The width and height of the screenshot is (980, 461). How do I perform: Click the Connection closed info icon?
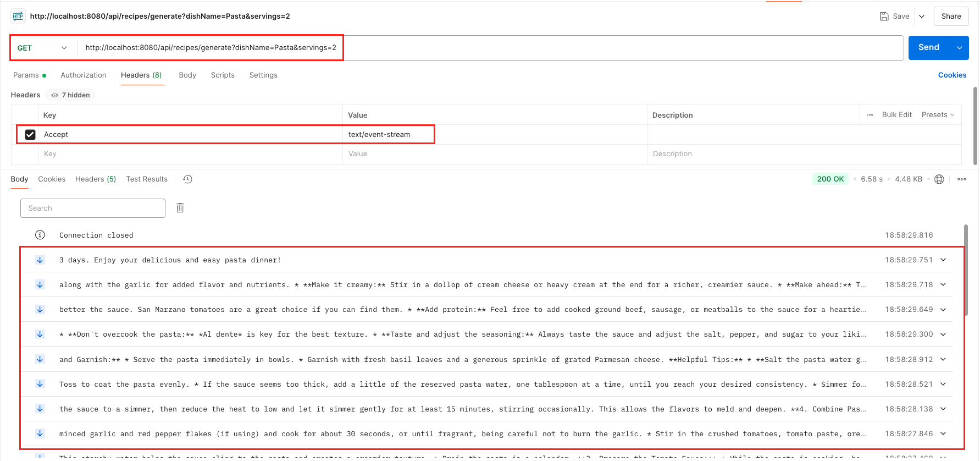tap(40, 235)
